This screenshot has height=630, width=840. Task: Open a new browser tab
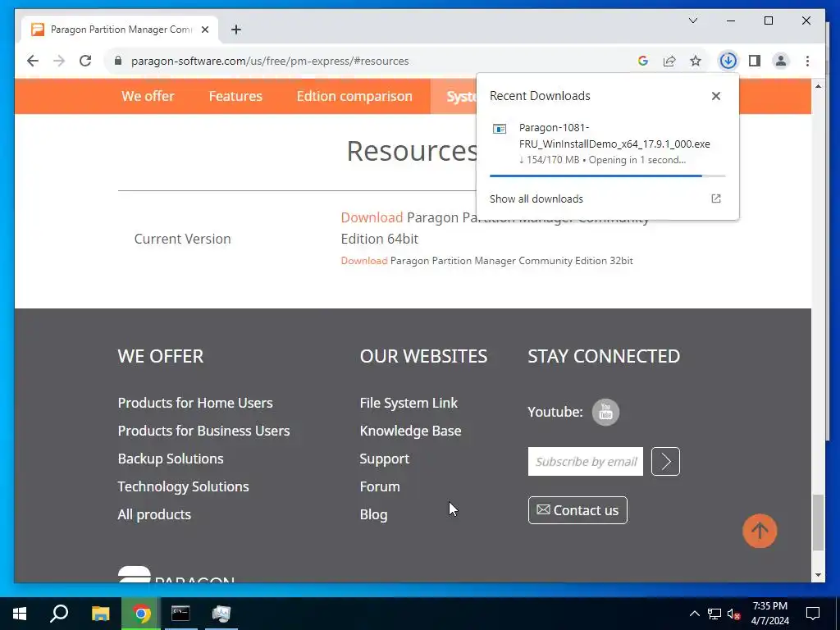[236, 30]
